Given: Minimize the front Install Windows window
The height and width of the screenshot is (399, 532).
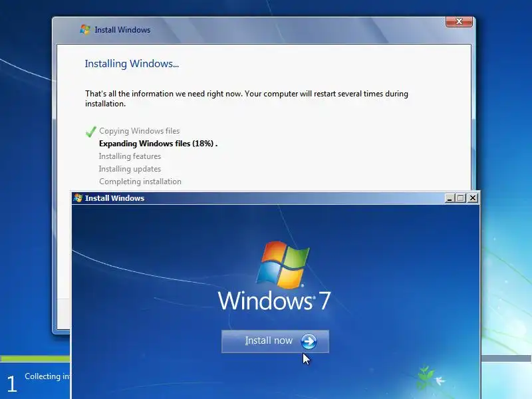Looking at the screenshot, I should coord(450,198).
